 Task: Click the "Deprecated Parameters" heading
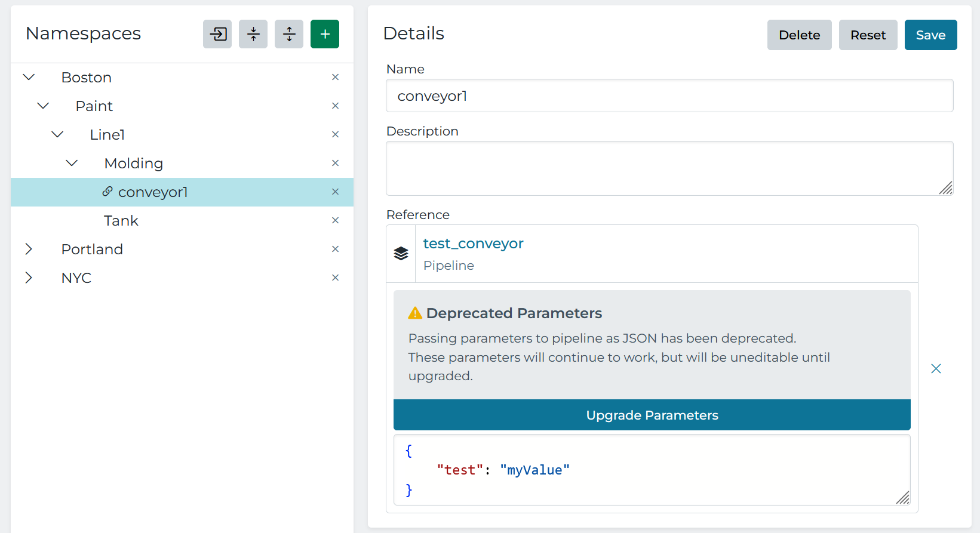(514, 313)
